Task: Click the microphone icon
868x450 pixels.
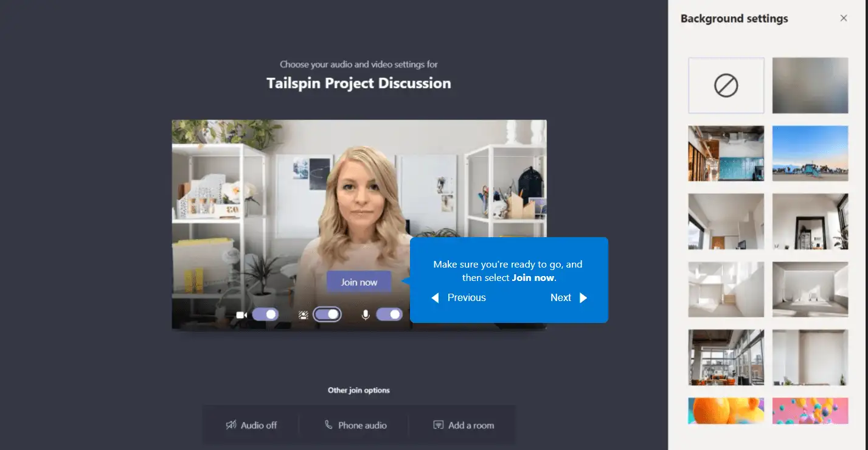Action: 366,315
